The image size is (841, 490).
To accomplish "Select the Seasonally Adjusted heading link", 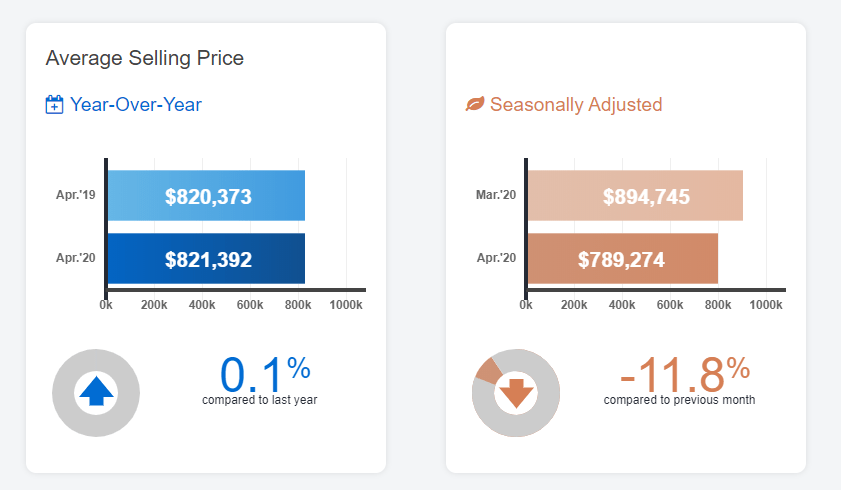I will pos(575,105).
